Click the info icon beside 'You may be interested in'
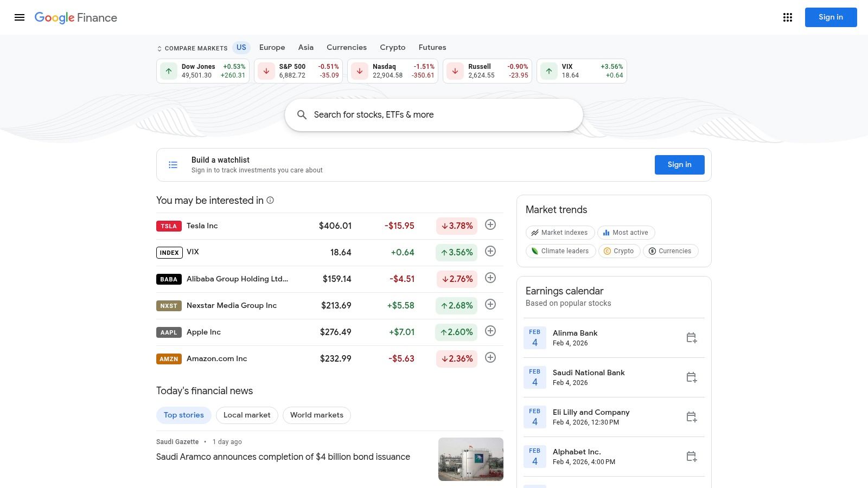 point(270,200)
